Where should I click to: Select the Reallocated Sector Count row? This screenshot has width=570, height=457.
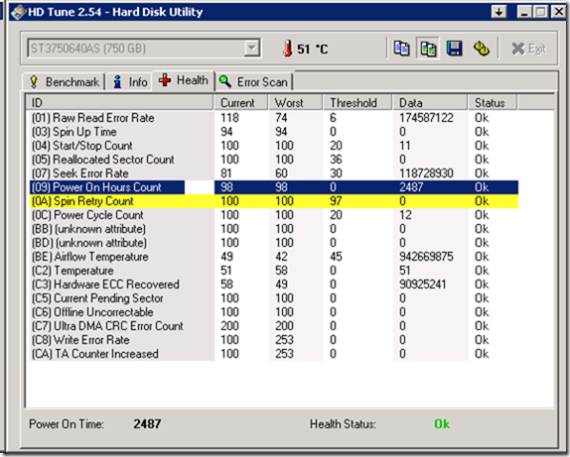click(274, 159)
